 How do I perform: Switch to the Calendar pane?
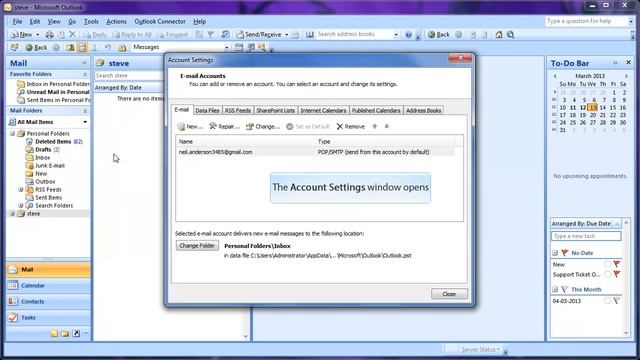(x=48, y=286)
